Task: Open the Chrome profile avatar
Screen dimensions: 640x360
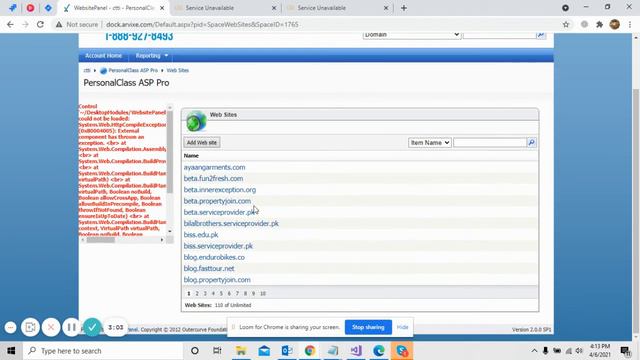Action: click(x=615, y=24)
